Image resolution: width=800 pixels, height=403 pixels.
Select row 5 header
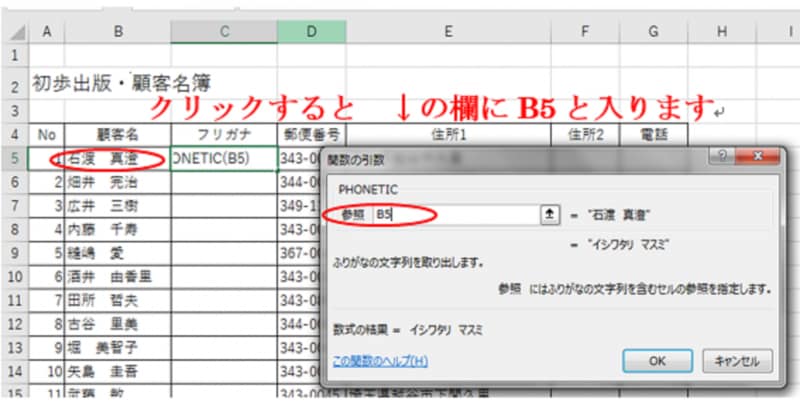(x=15, y=159)
